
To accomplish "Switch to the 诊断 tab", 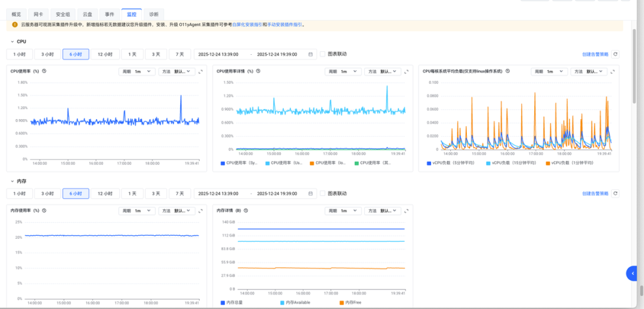I will (154, 14).
